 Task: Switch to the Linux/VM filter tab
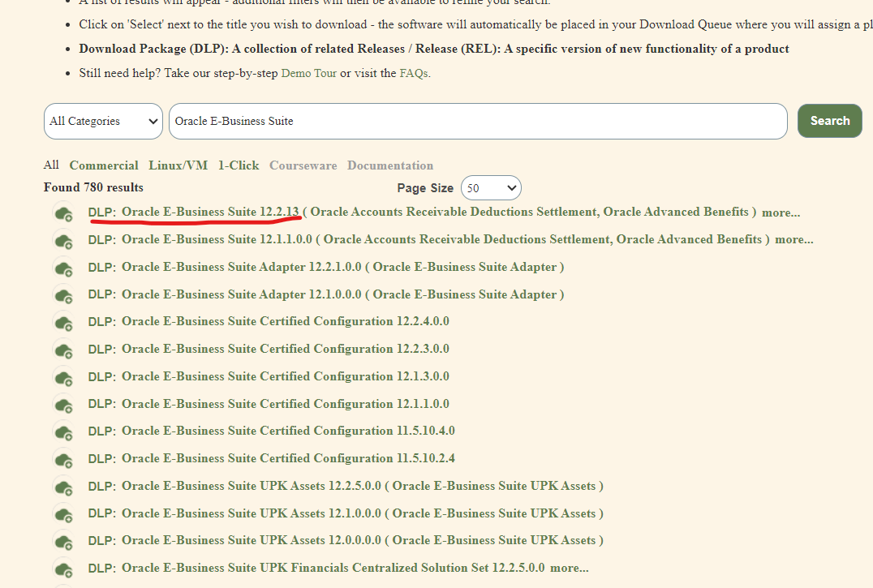(178, 165)
